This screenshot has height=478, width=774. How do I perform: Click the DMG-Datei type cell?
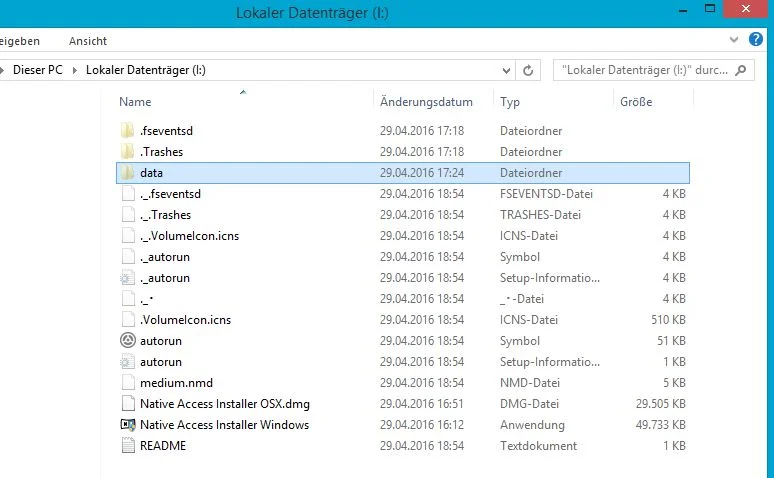pyautogui.click(x=529, y=403)
